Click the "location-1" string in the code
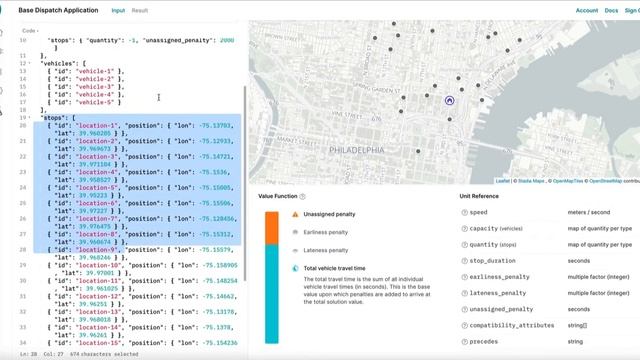Viewport: 640px width, 360px height. point(97,125)
